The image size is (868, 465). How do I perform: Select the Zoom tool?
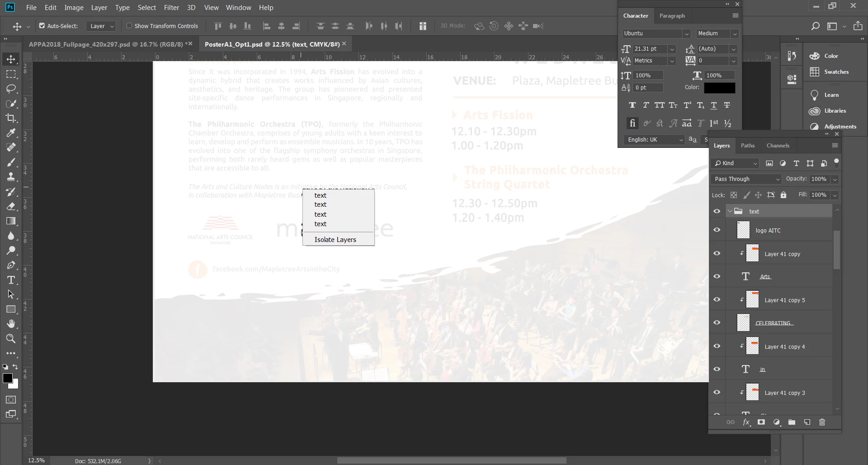[x=11, y=338]
